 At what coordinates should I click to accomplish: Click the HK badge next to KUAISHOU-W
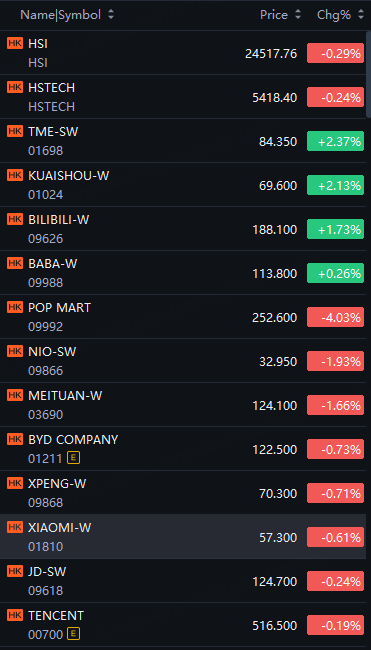pos(15,175)
